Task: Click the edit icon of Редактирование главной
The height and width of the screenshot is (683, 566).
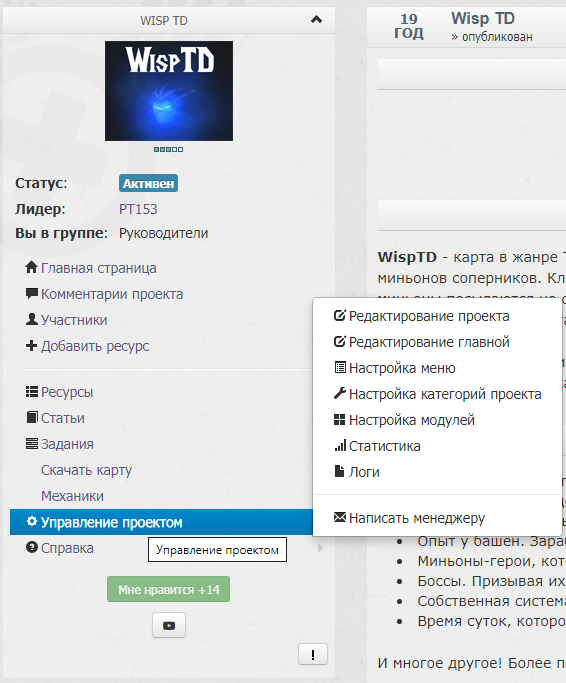Action: (x=339, y=342)
